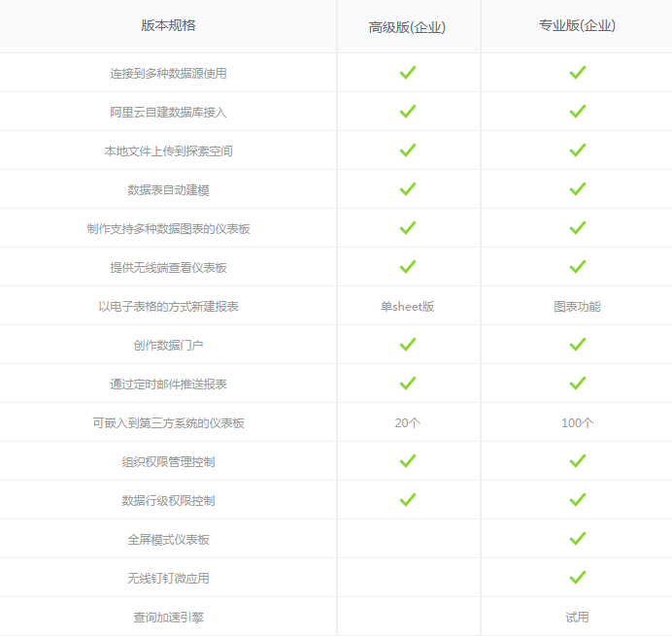Click 高级版 checkmark for 组织权限管理控制
The width and height of the screenshot is (672, 636).
click(x=408, y=460)
